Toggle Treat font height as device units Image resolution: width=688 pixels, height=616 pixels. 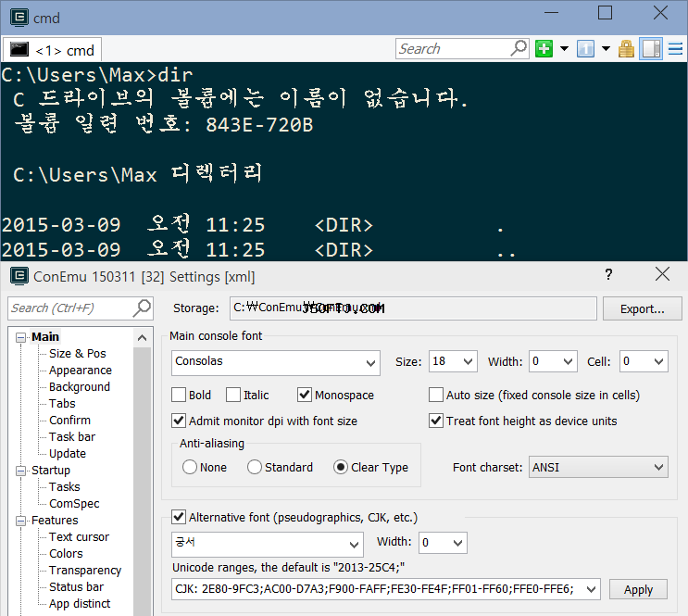click(436, 421)
